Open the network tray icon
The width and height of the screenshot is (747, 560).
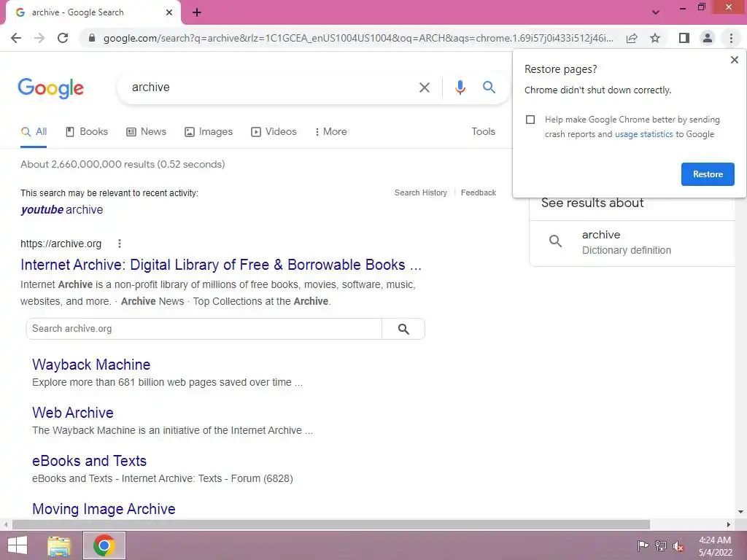coord(661,546)
